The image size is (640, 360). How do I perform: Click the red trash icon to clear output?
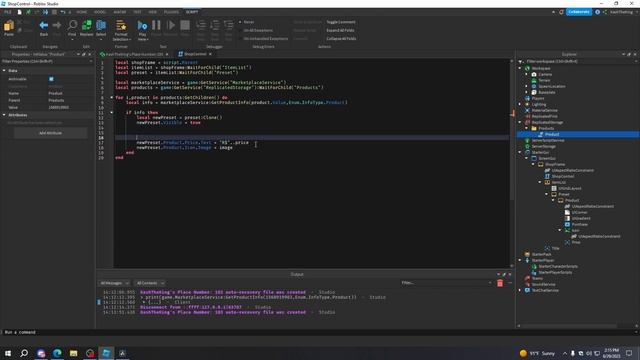(x=500, y=283)
